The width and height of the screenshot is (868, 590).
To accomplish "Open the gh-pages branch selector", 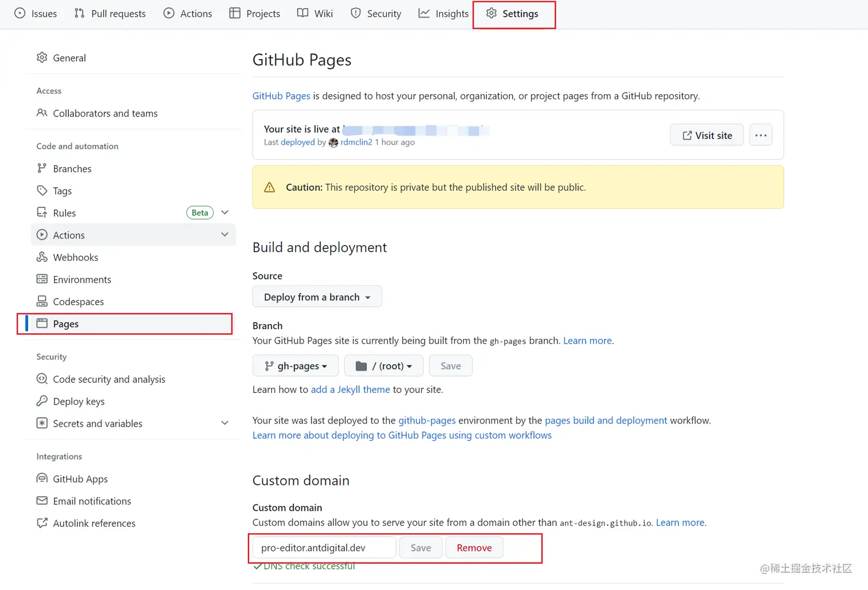I will [295, 365].
